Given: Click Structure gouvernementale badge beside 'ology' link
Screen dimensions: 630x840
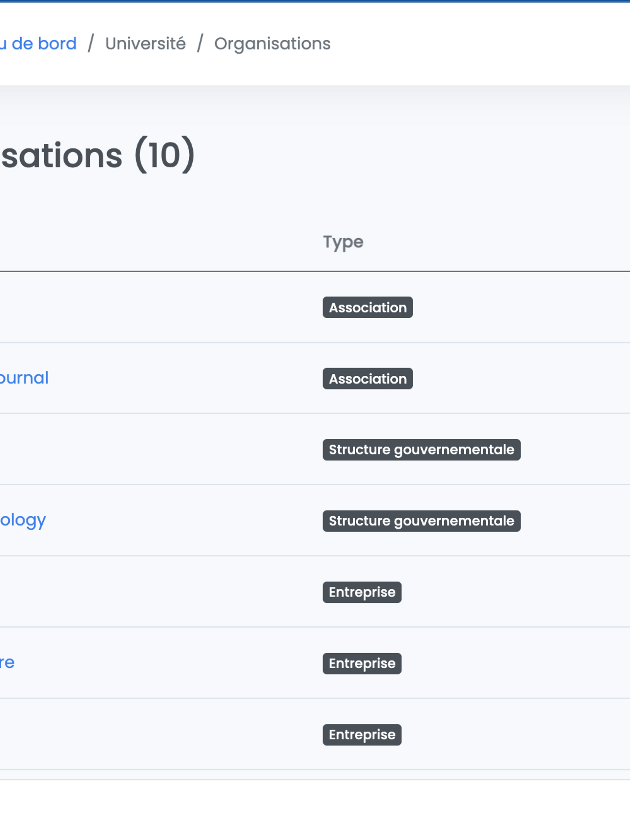Looking at the screenshot, I should [421, 521].
